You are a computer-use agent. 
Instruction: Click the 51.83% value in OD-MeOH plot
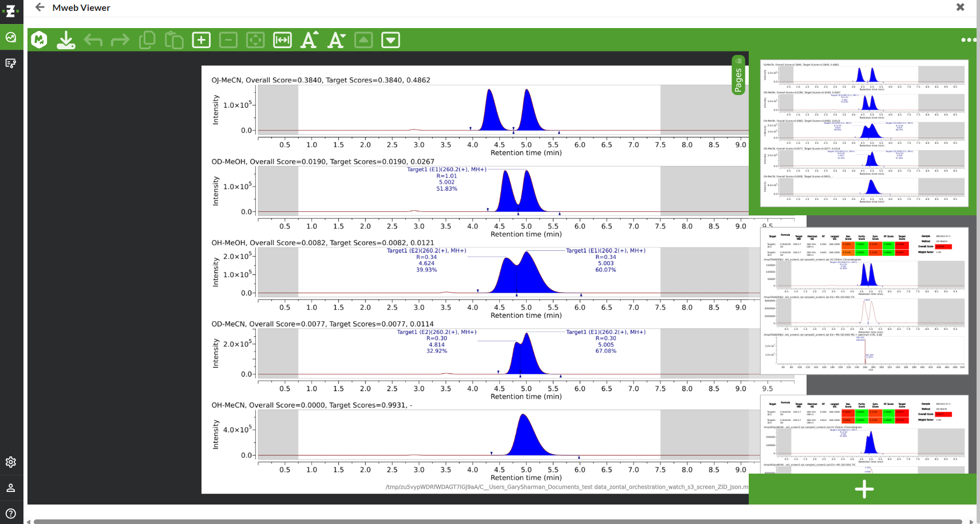click(446, 188)
